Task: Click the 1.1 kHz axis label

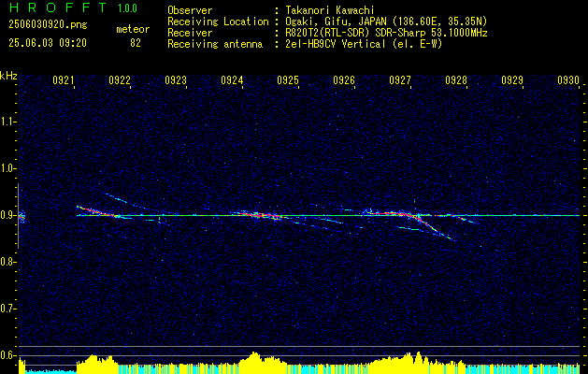Action: coord(8,122)
